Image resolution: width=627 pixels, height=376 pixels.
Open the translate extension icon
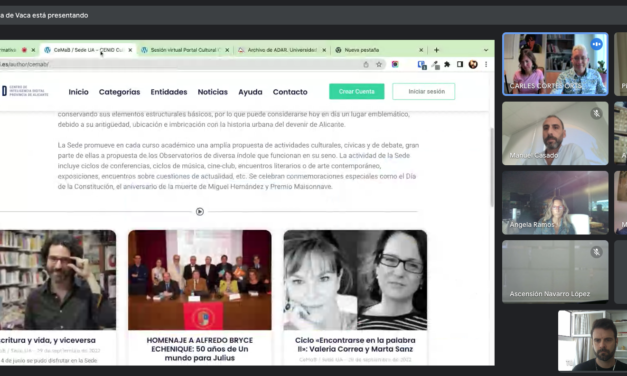[x=421, y=65]
